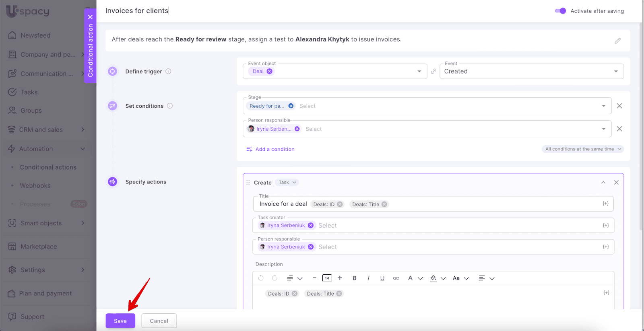644x331 pixels.
Task: Click pencil icon to edit automation description
Action: click(x=617, y=41)
